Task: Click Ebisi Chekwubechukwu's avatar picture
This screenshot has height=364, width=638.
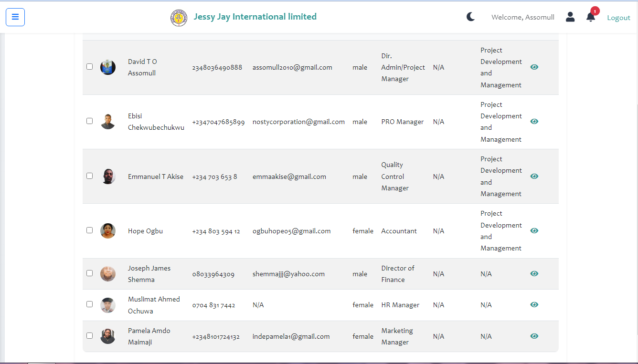Action: point(108,122)
